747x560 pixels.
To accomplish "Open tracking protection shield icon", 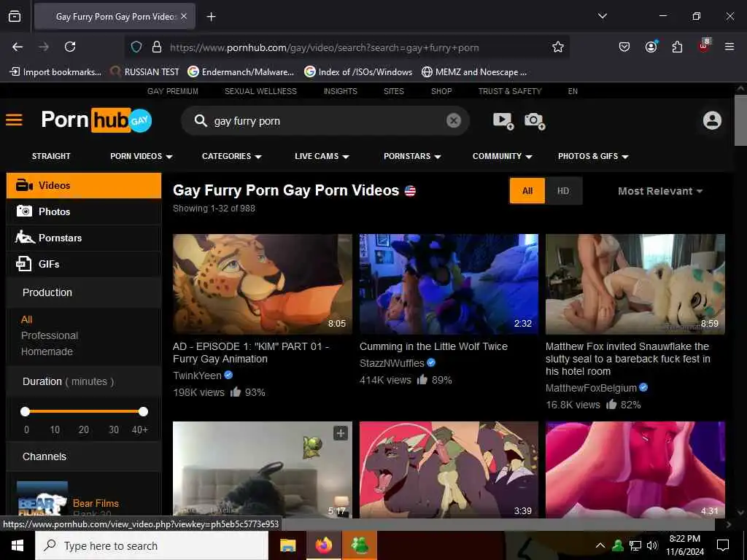I will coord(136,47).
